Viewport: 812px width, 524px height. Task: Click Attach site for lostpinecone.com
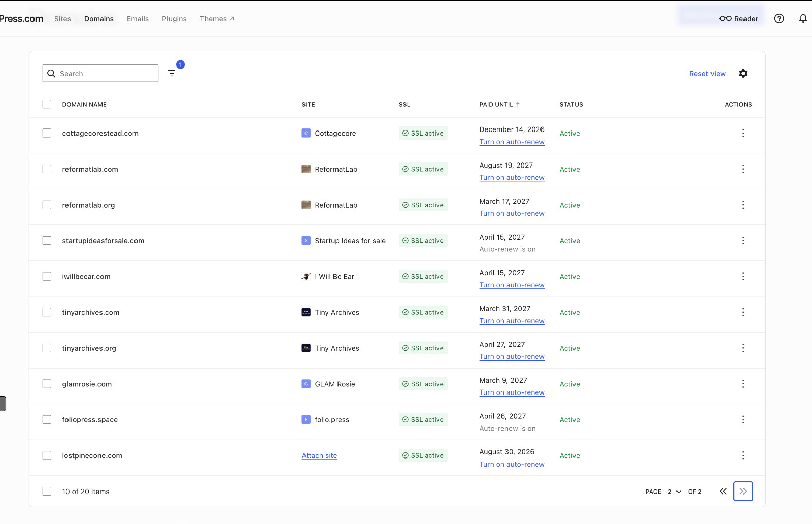click(x=319, y=455)
